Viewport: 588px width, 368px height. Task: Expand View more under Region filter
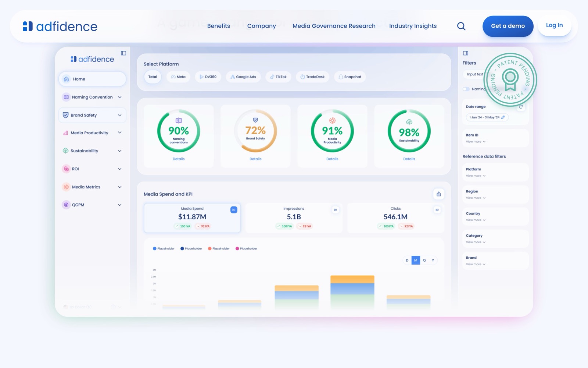(476, 198)
